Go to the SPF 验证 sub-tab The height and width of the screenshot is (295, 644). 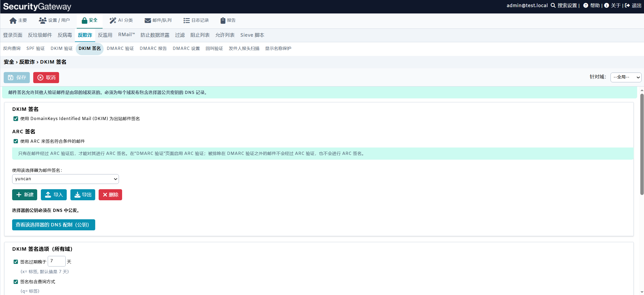36,49
